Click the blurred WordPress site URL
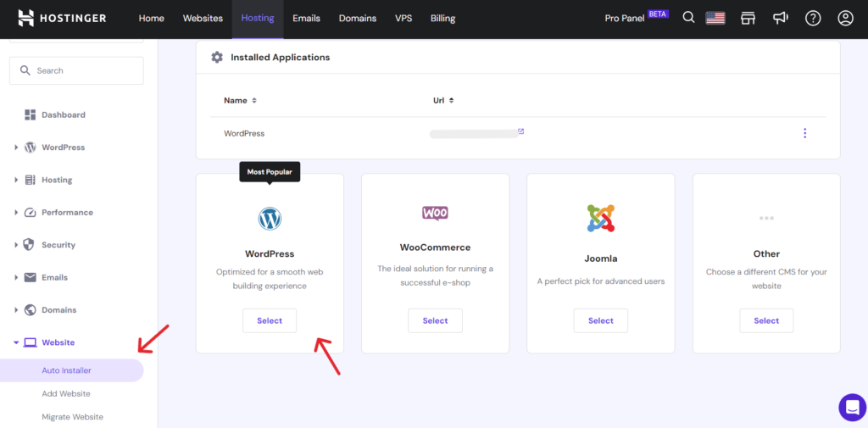 [473, 133]
